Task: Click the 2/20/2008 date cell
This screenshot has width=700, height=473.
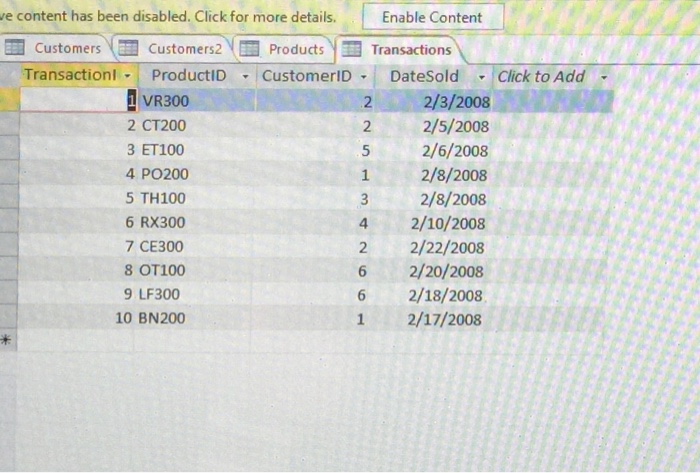Action: [426, 271]
